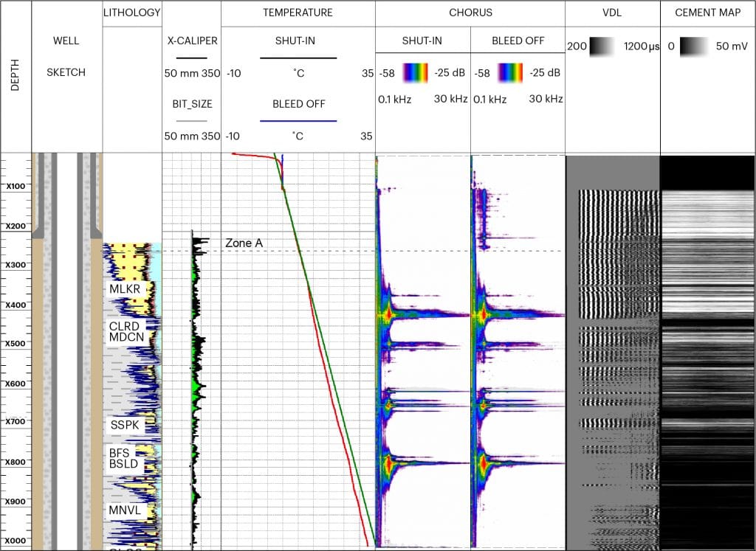Screen dimensions: 756x551
Task: Click the X500 depth tick mark
Action: 16,343
